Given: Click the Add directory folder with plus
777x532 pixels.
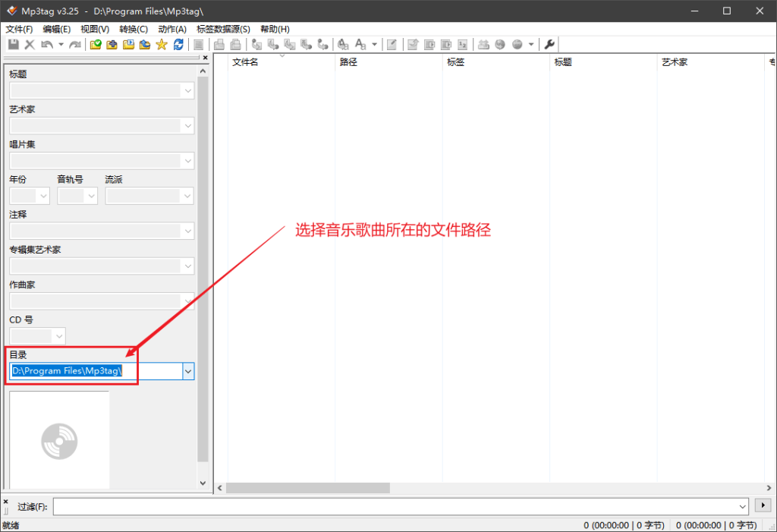Looking at the screenshot, I should (x=112, y=45).
